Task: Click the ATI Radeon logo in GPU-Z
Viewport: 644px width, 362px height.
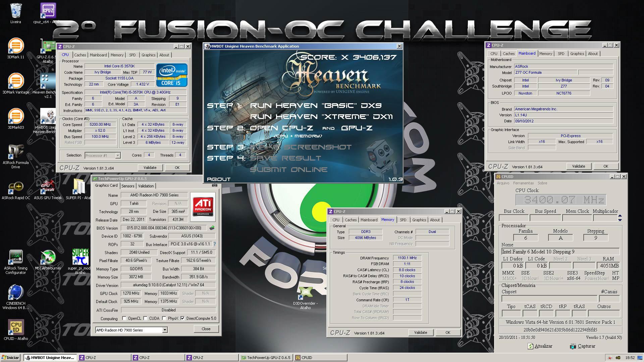Action: 203,206
